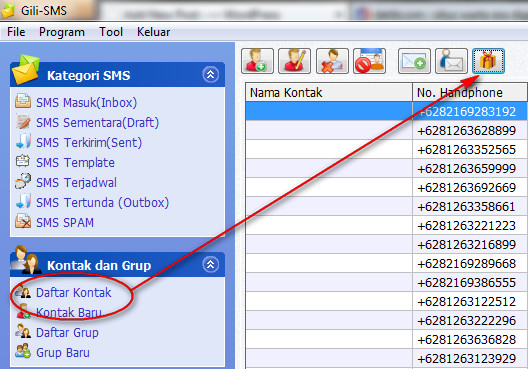The height and width of the screenshot is (369, 528).
Task: Select highlighted row with number +6282169283192
Action: [x=387, y=111]
